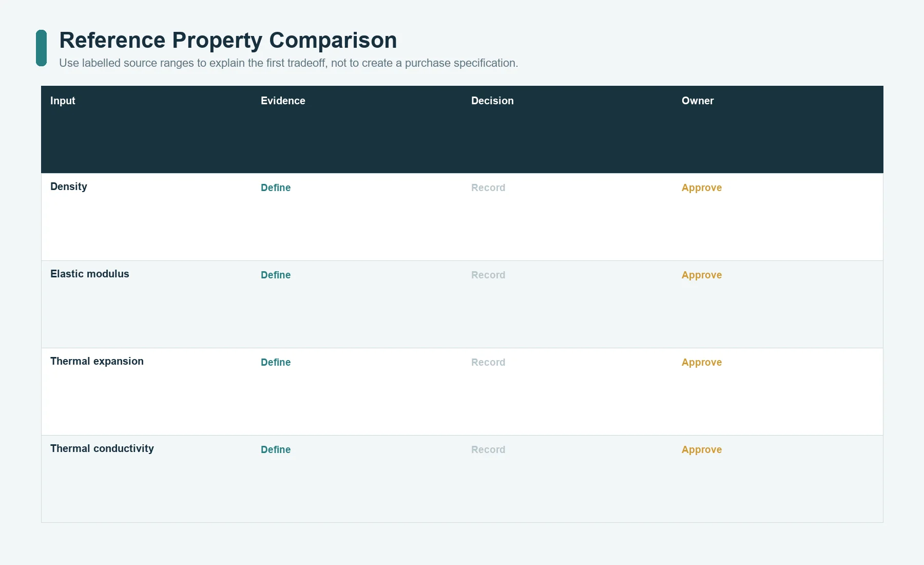Click Approve in the Thermal conductivity row
Screen dimensions: 924x565
click(702, 449)
